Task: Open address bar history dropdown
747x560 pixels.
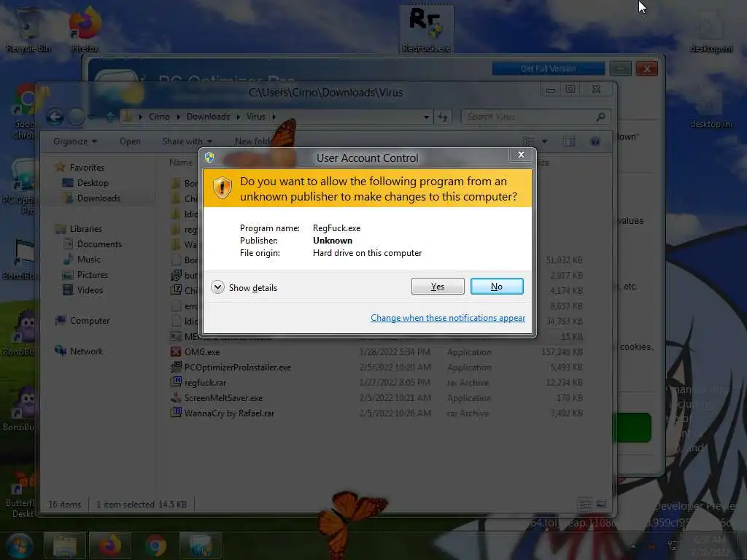Action: tap(426, 117)
